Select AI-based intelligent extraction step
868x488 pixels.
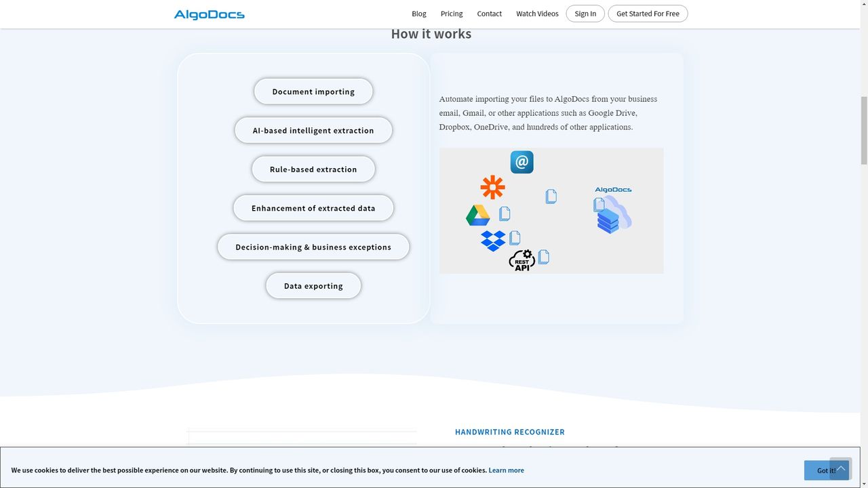click(313, 130)
